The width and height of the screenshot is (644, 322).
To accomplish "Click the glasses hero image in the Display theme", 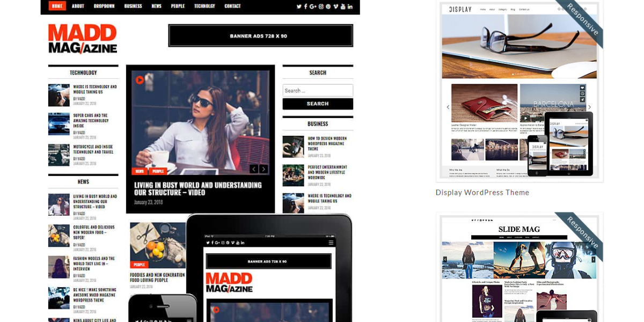I will click(519, 47).
